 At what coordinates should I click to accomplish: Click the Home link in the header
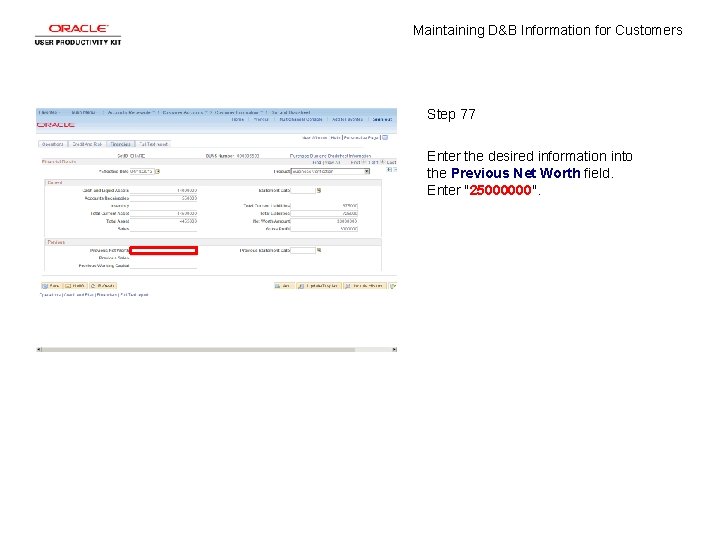click(238, 119)
